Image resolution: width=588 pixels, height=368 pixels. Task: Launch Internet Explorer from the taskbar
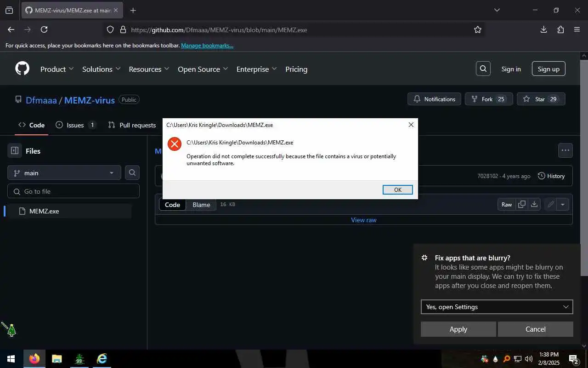[102, 359]
